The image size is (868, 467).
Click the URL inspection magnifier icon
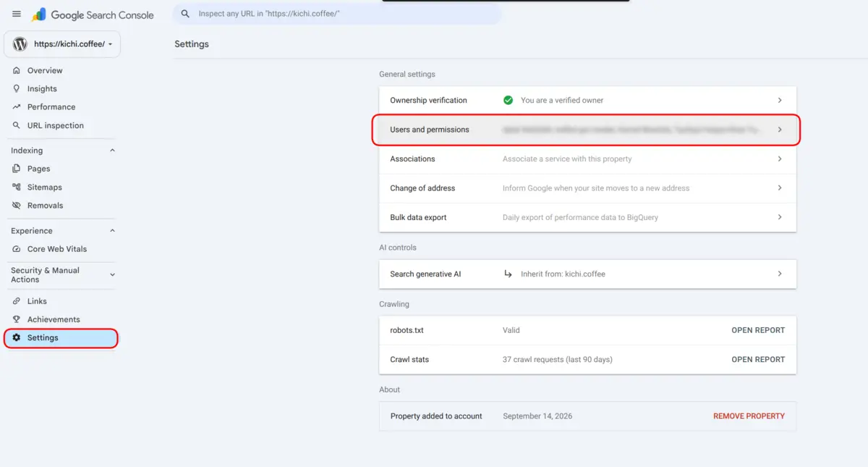pos(17,125)
